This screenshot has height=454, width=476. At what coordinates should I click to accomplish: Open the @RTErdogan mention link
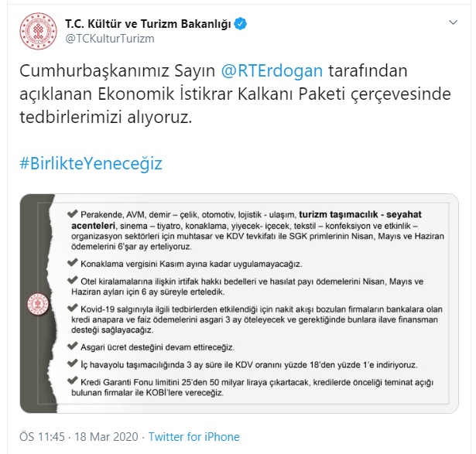click(x=272, y=70)
